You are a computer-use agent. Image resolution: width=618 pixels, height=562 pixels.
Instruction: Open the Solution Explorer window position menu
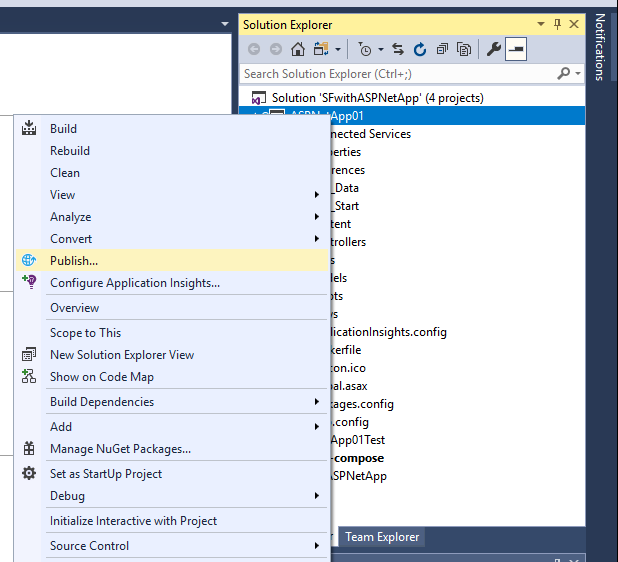541,24
